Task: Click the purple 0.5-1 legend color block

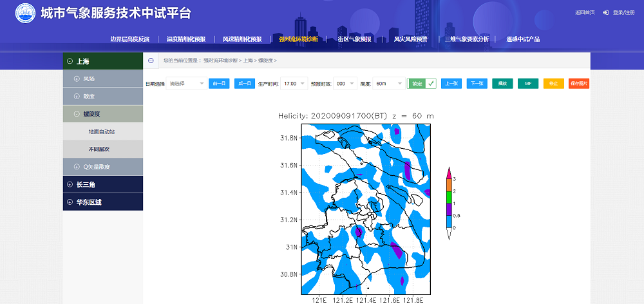Action: point(449,209)
